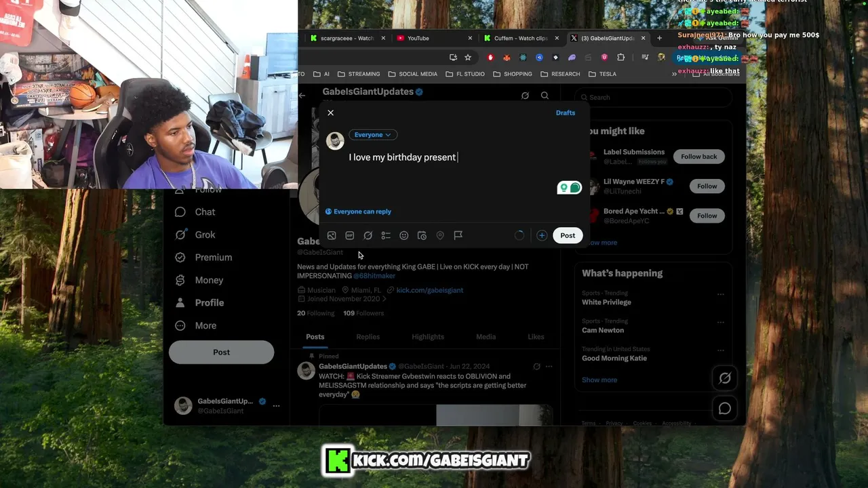Open the floating Grok button

[725, 378]
